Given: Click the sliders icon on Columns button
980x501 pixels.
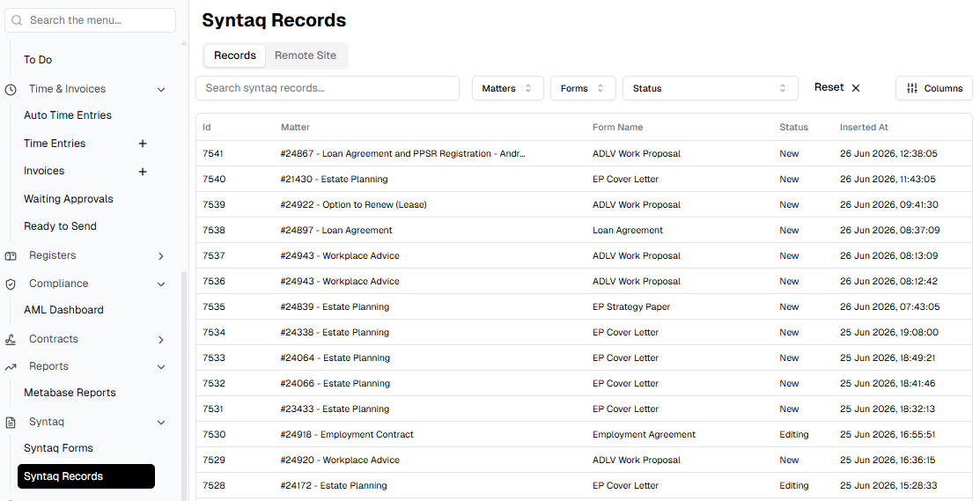Looking at the screenshot, I should tap(912, 88).
